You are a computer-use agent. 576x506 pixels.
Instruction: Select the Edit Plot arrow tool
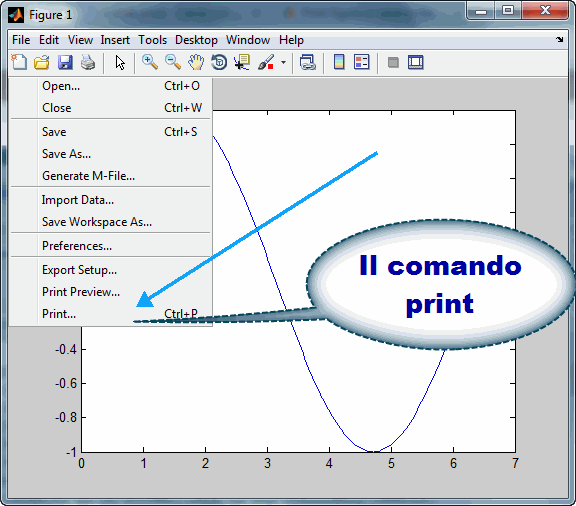pos(120,62)
